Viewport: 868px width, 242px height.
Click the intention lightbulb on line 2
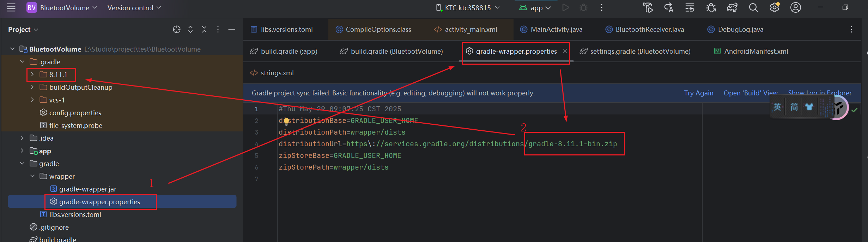(x=286, y=121)
